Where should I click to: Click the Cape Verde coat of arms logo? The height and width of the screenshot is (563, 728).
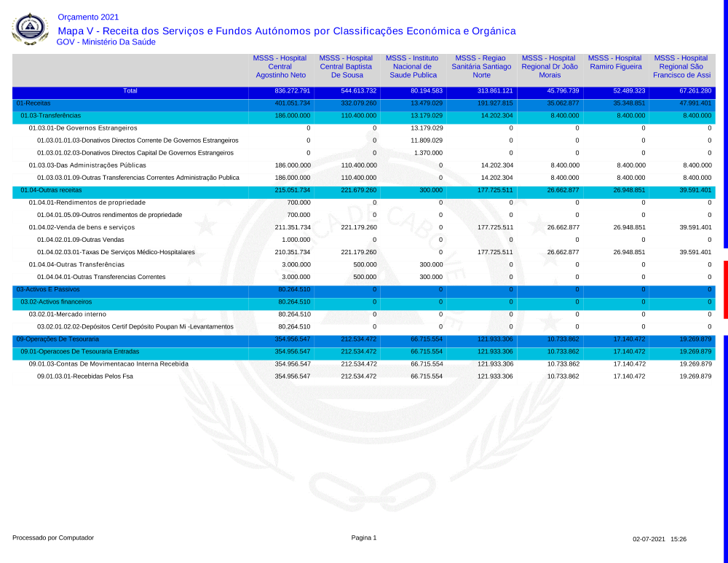point(30,29)
